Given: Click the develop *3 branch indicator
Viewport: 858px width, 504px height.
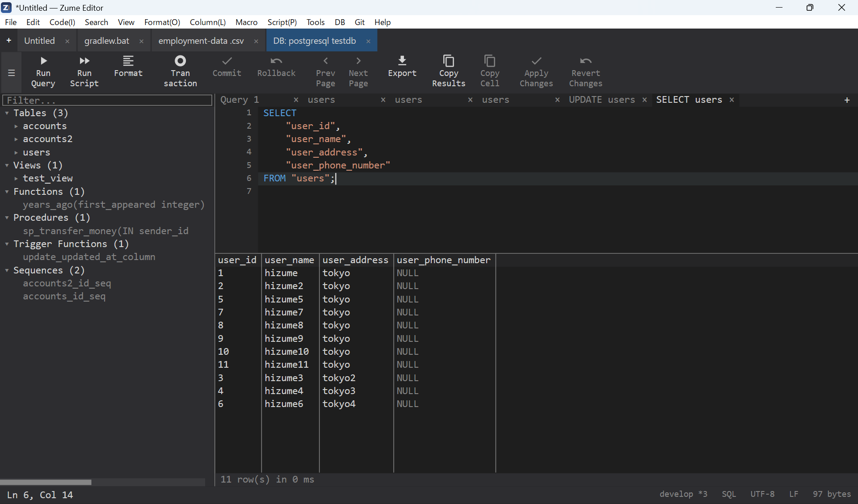Looking at the screenshot, I should click(x=683, y=494).
